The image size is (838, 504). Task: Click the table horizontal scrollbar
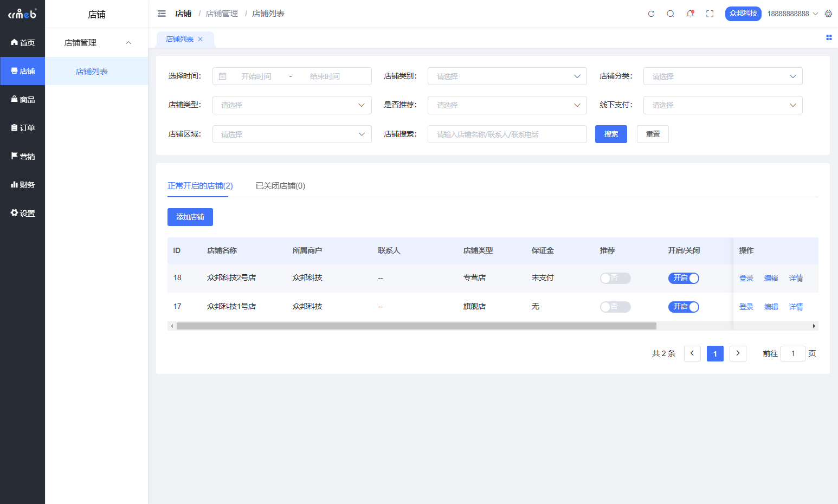(x=416, y=326)
